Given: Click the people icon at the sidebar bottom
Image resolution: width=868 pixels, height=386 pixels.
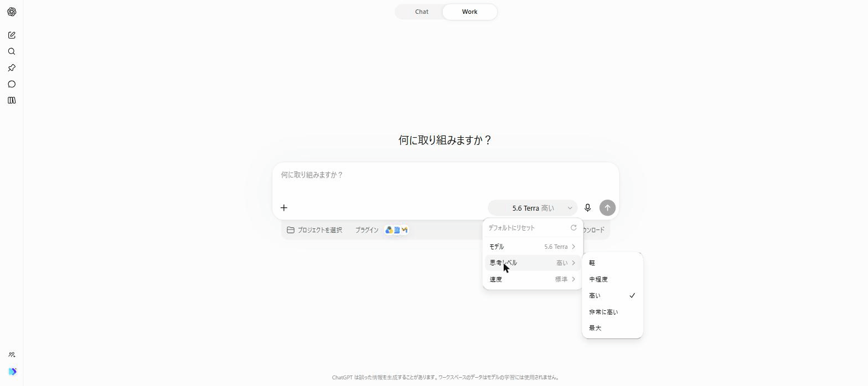Looking at the screenshot, I should [x=12, y=355].
